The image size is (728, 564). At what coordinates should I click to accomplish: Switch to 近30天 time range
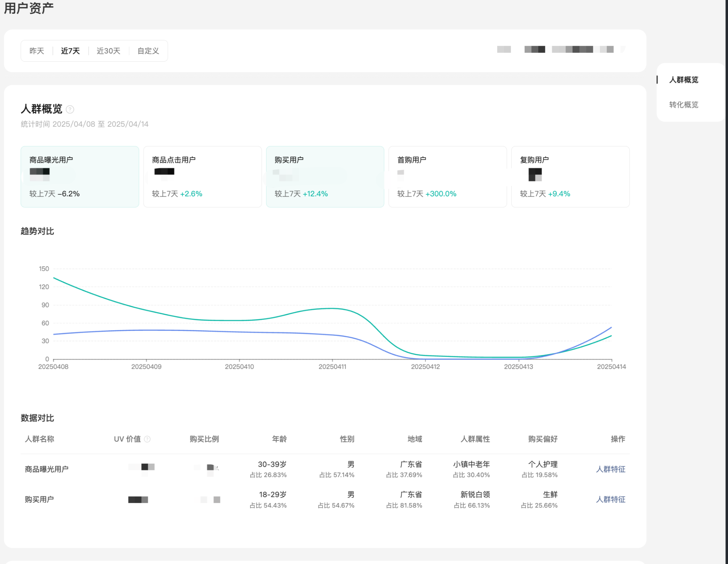(x=108, y=51)
